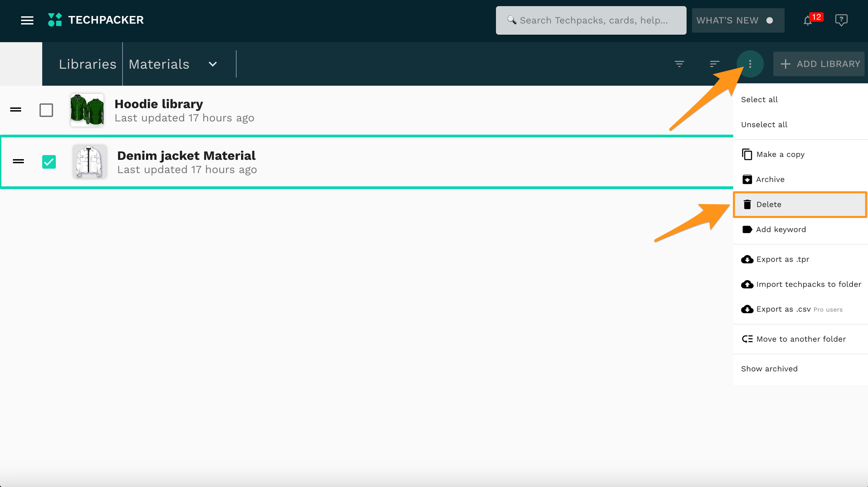
Task: Uncheck the Denim jacket Material checkbox
Action: (x=49, y=162)
